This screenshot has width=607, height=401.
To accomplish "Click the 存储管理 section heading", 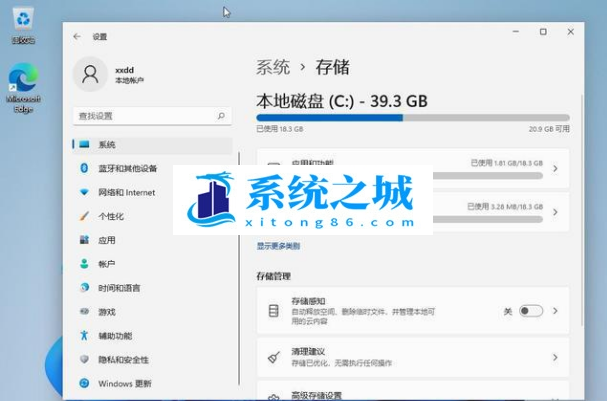I will (x=273, y=276).
